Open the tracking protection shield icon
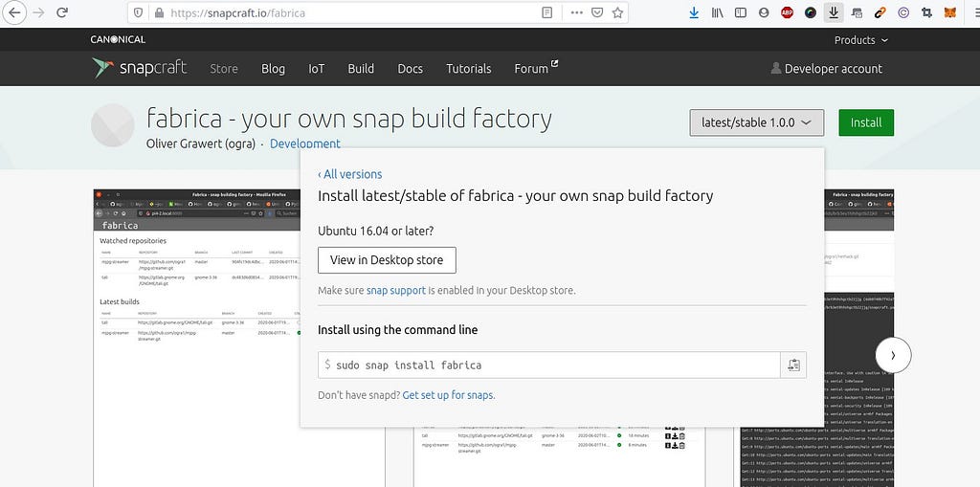 click(139, 12)
